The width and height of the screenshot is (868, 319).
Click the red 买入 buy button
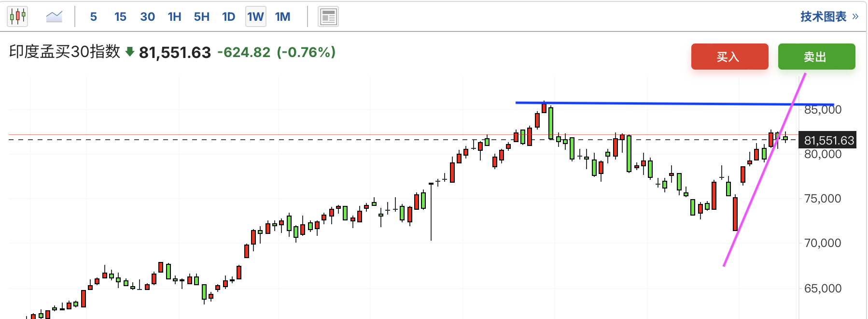coord(729,57)
